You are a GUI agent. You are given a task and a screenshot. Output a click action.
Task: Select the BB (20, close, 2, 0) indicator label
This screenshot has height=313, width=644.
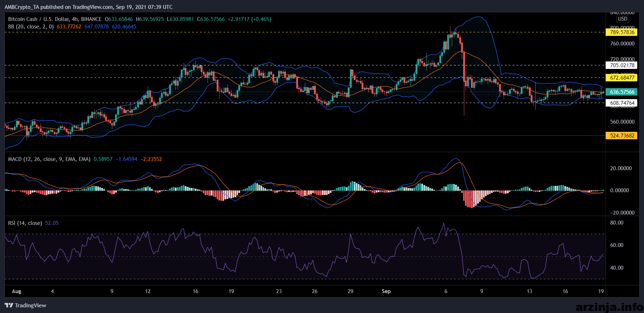click(31, 27)
